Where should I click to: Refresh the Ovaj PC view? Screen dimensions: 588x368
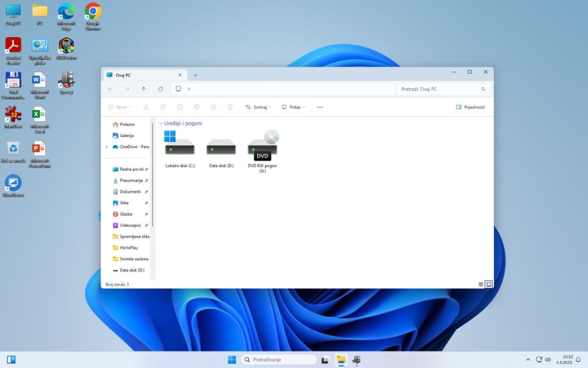click(161, 89)
